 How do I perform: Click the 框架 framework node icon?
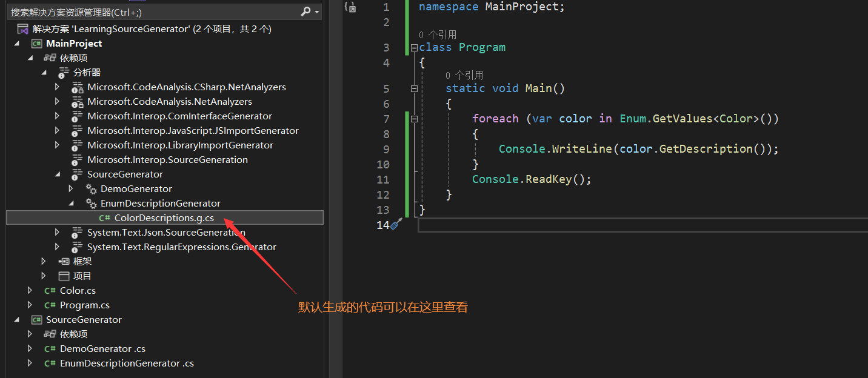(64, 262)
